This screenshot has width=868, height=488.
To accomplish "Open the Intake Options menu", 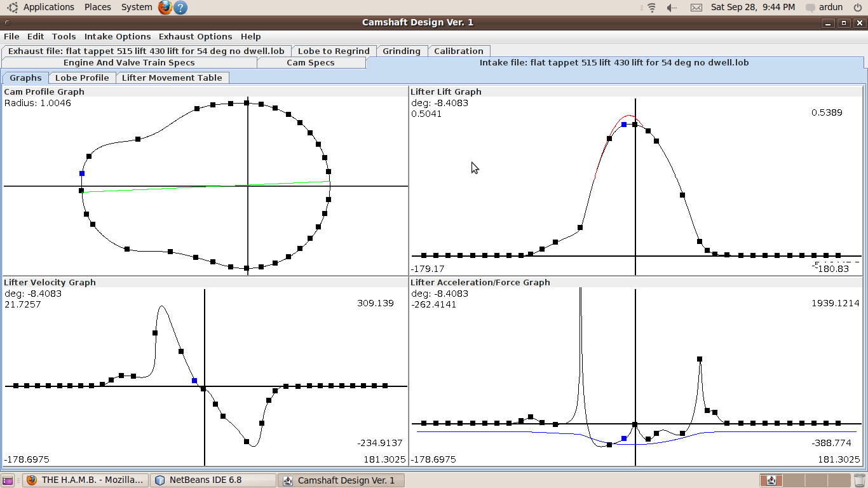I will tap(118, 37).
